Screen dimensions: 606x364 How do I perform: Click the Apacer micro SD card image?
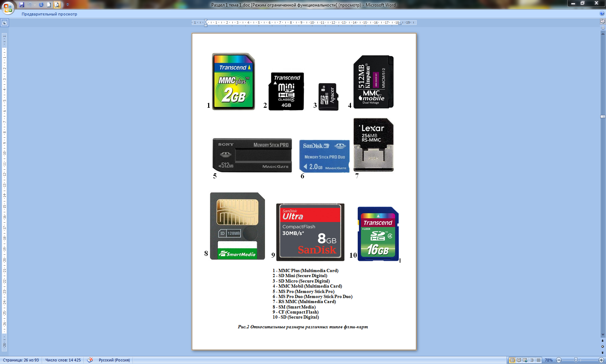[x=328, y=97]
